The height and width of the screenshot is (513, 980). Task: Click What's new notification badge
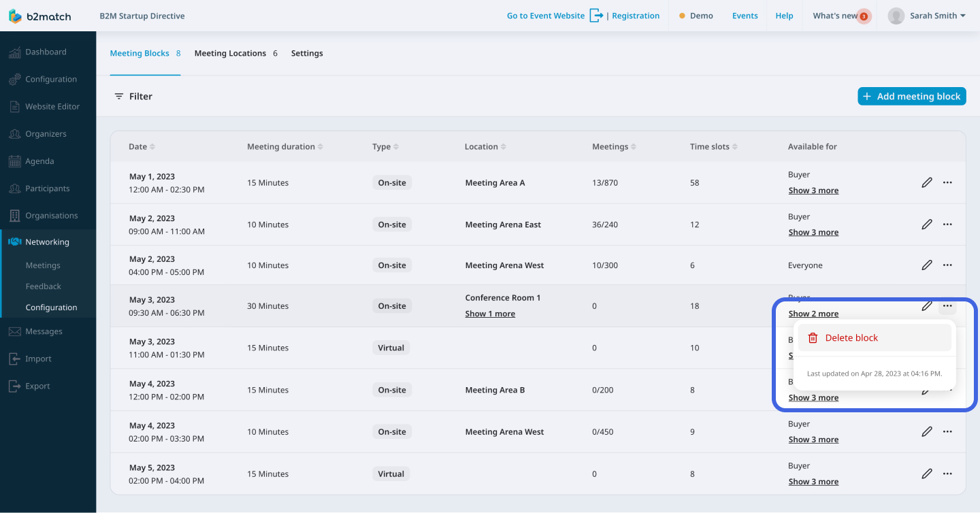click(x=864, y=16)
